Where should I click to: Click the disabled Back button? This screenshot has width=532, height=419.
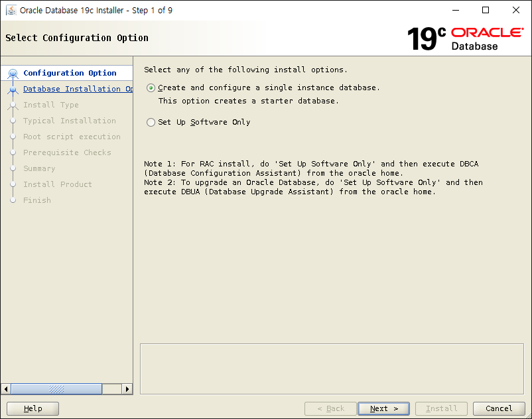(x=330, y=408)
